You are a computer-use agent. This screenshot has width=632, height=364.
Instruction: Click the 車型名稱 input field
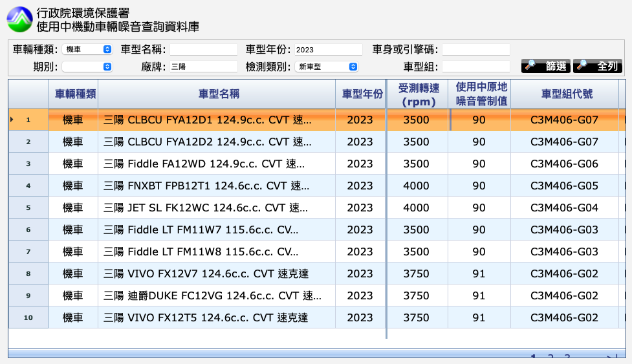point(204,50)
